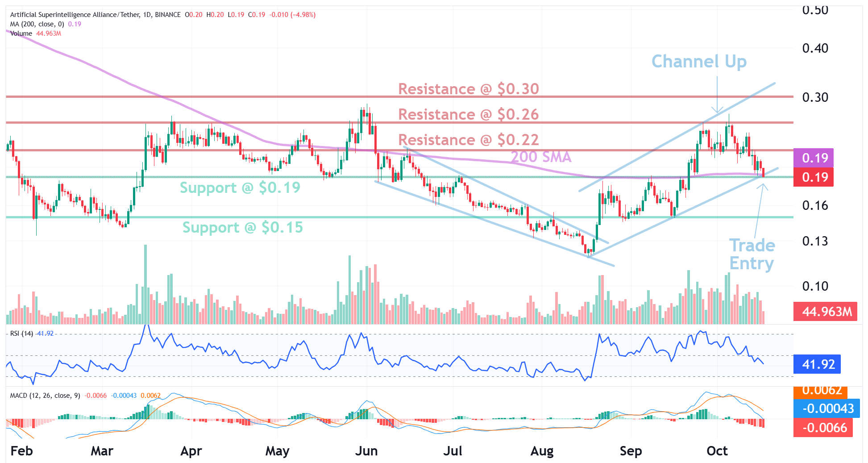Select the RSI (14) indicator legend

click(x=32, y=334)
